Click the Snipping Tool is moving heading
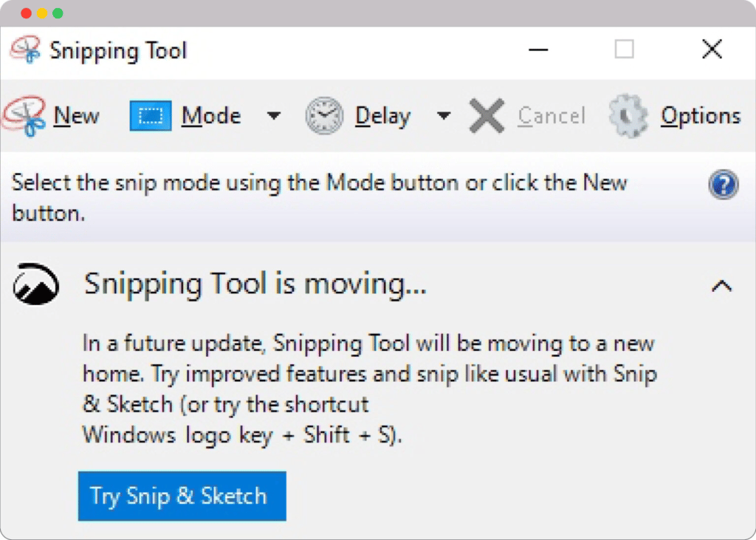The width and height of the screenshot is (756, 540). pyautogui.click(x=255, y=284)
